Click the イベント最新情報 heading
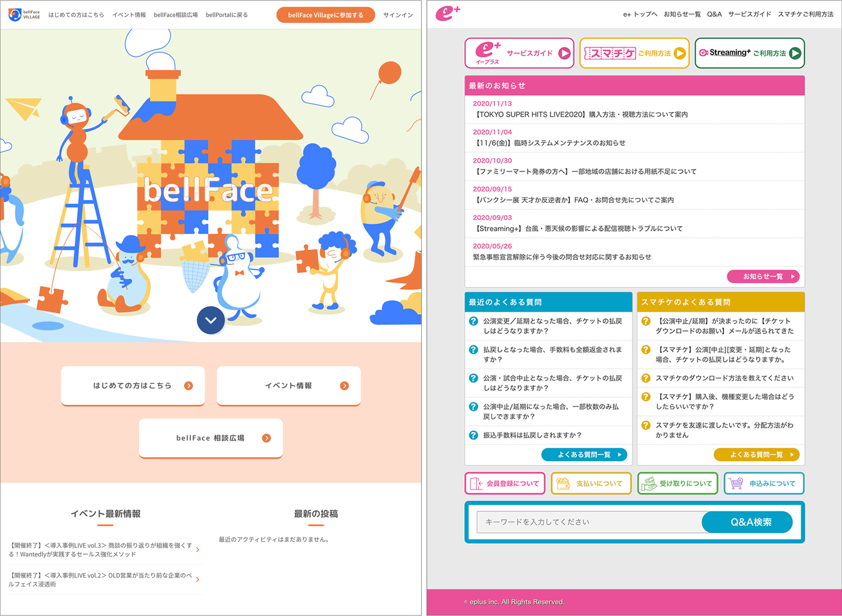 [105, 514]
